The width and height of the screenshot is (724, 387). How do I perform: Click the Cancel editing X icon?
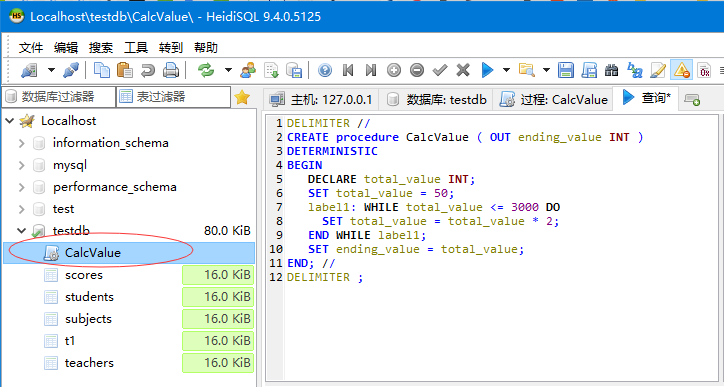pyautogui.click(x=463, y=70)
